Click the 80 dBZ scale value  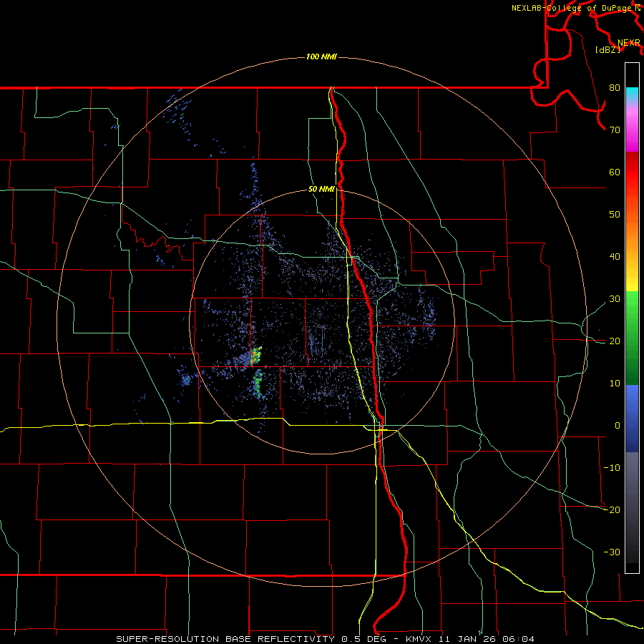click(615, 88)
